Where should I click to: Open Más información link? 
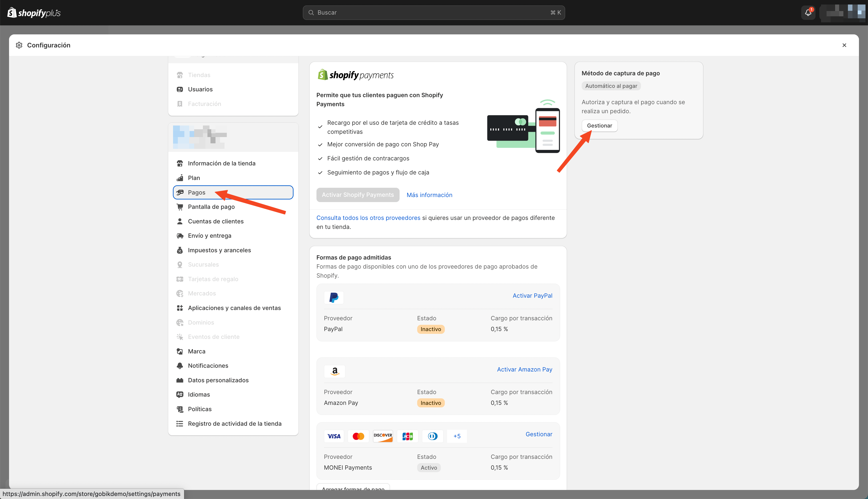pyautogui.click(x=429, y=195)
